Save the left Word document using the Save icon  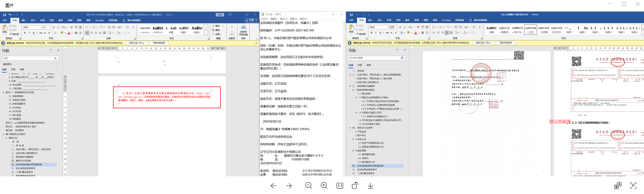pos(5,15)
